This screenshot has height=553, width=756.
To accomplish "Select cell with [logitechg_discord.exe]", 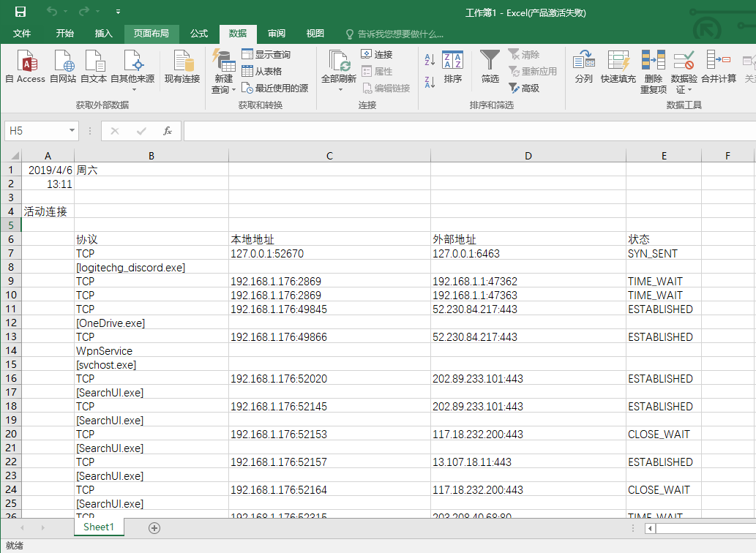I will click(x=151, y=267).
